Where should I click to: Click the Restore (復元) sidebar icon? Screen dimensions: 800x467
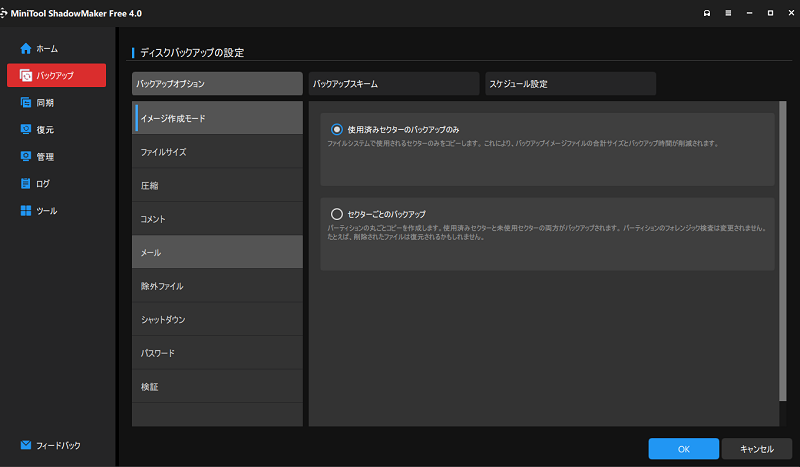tap(26, 129)
